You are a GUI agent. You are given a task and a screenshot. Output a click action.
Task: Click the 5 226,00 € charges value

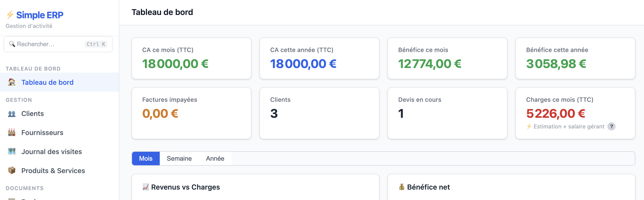(556, 113)
